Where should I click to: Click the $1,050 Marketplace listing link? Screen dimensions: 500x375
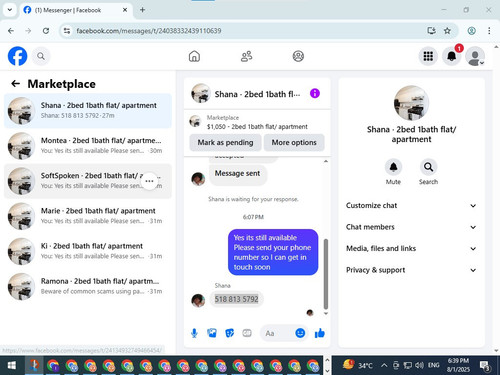pyautogui.click(x=257, y=127)
